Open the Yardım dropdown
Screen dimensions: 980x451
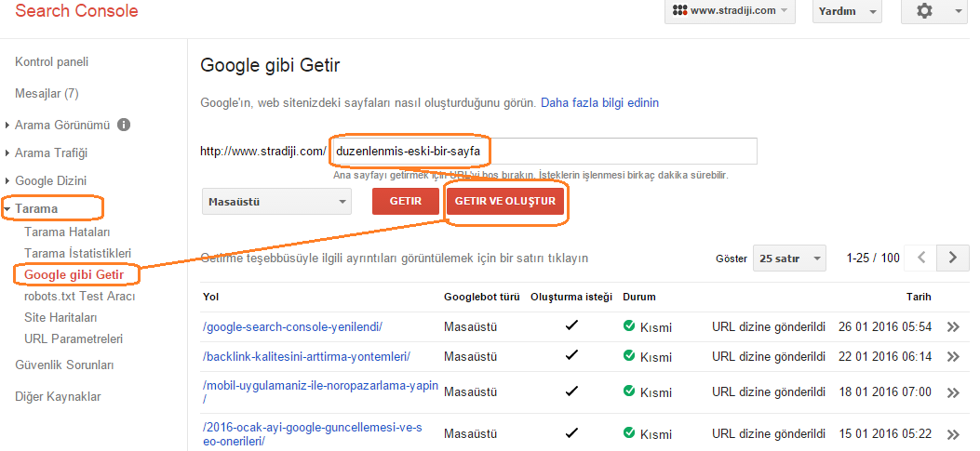(847, 12)
